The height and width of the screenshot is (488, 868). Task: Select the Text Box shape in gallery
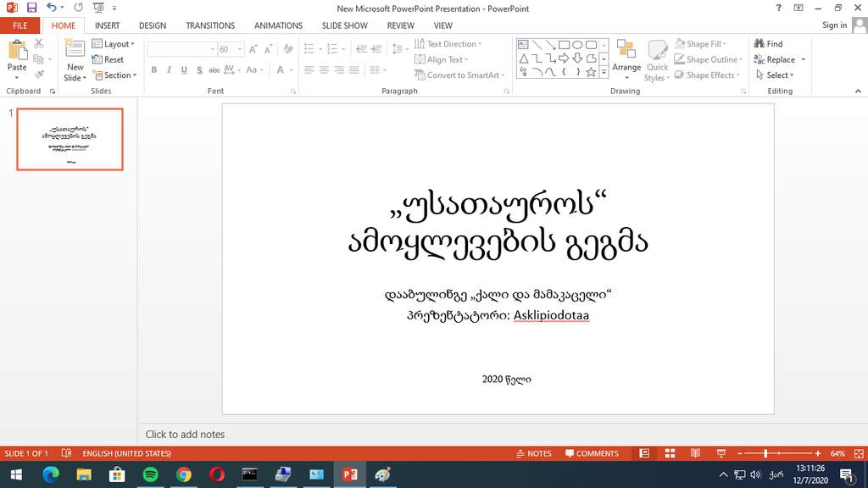(x=523, y=45)
